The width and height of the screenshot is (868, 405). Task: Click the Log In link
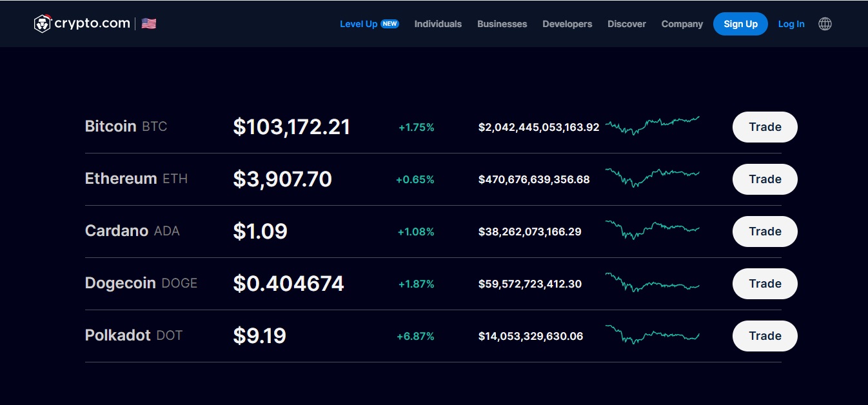pyautogui.click(x=791, y=24)
